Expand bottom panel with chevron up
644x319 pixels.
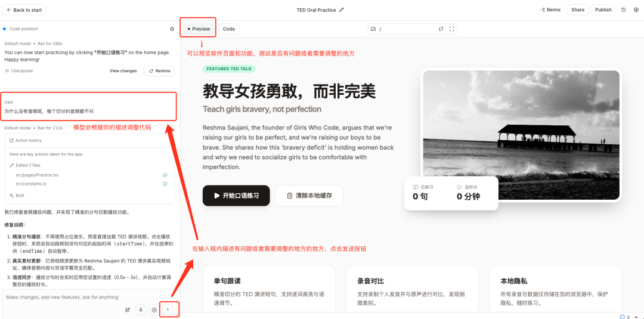pyautogui.click(x=636, y=317)
